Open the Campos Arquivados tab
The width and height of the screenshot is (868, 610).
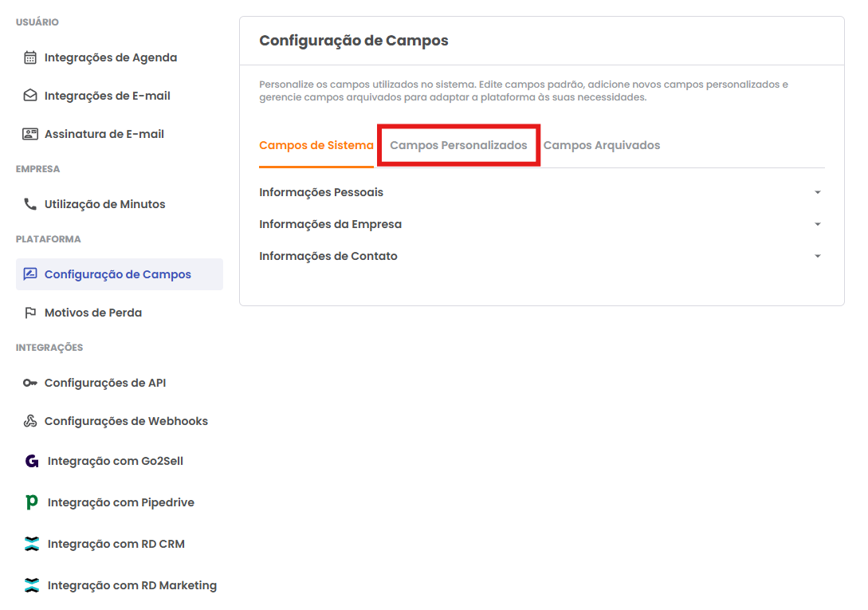click(601, 145)
